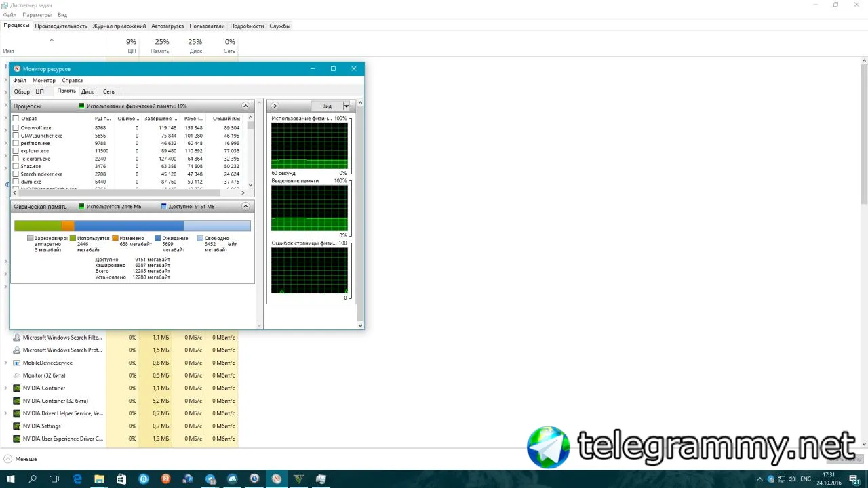This screenshot has height=488, width=868.
Task: Open the GTA V taskbar icon
Action: click(298, 479)
